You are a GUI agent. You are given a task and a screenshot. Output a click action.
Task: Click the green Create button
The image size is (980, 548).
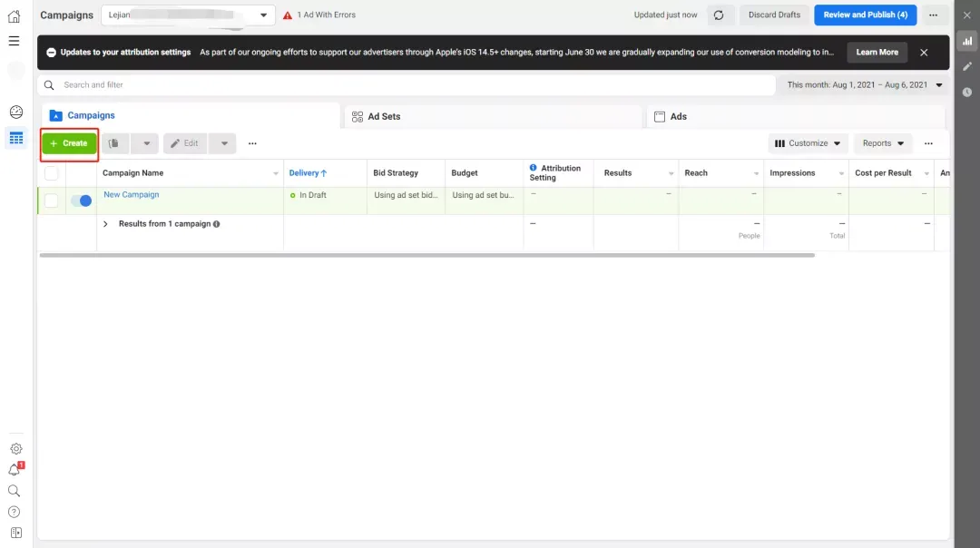tap(69, 143)
